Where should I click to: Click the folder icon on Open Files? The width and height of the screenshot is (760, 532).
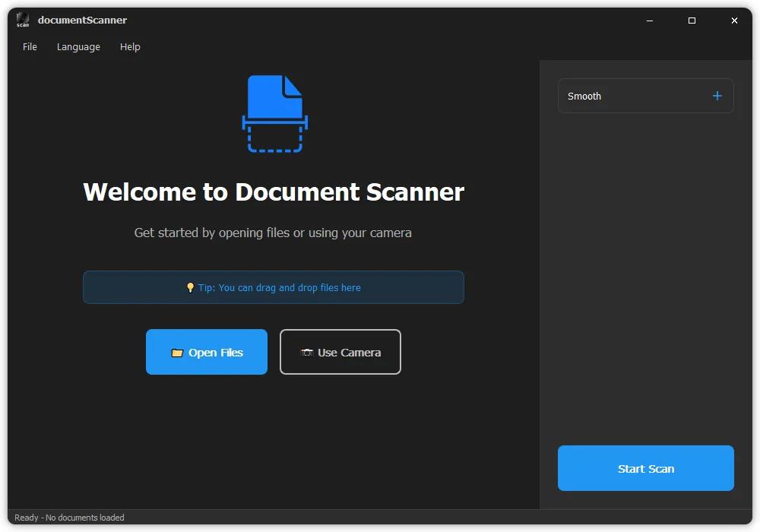point(177,353)
